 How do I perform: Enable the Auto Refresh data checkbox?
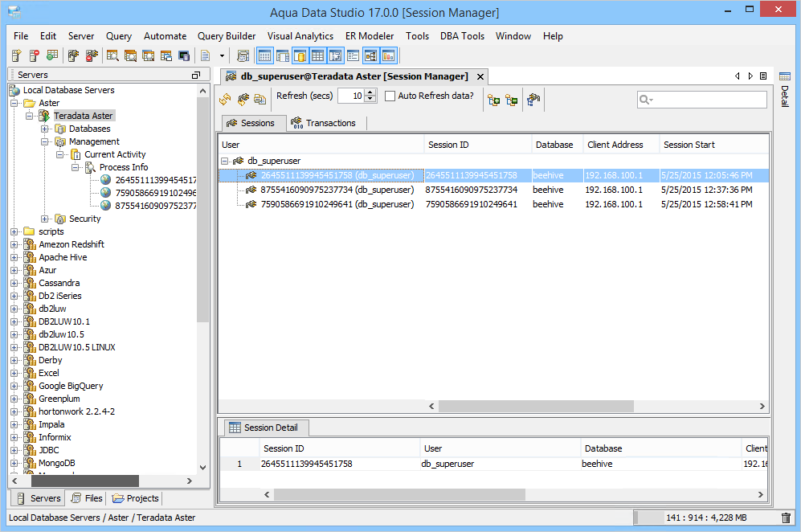(390, 96)
